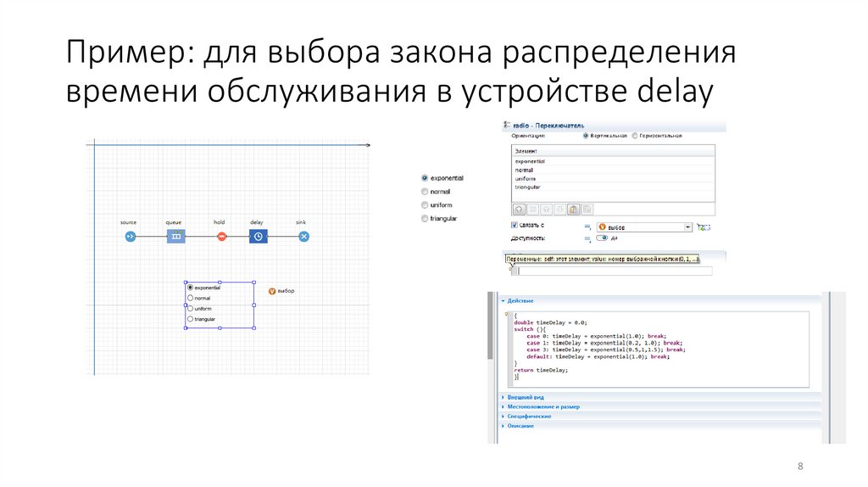
Task: Choose uniform in the standalone radio preview
Action: [425, 205]
